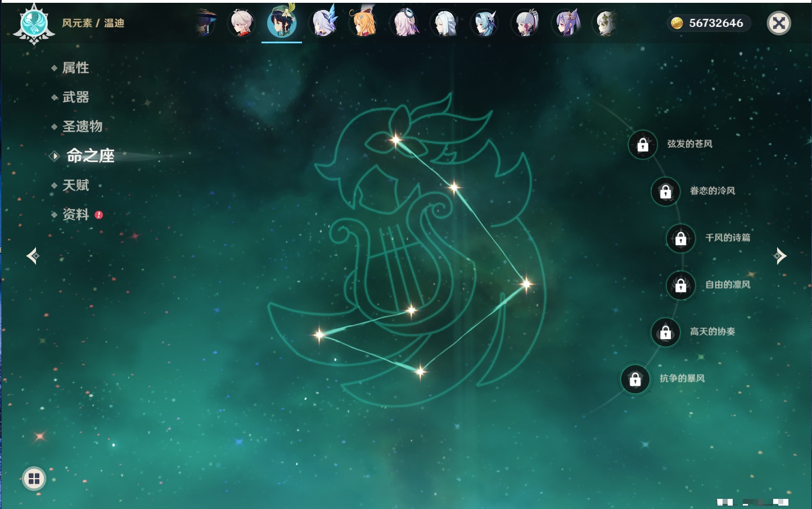Open the 武器 weapon menu
The width and height of the screenshot is (812, 509).
(75, 97)
